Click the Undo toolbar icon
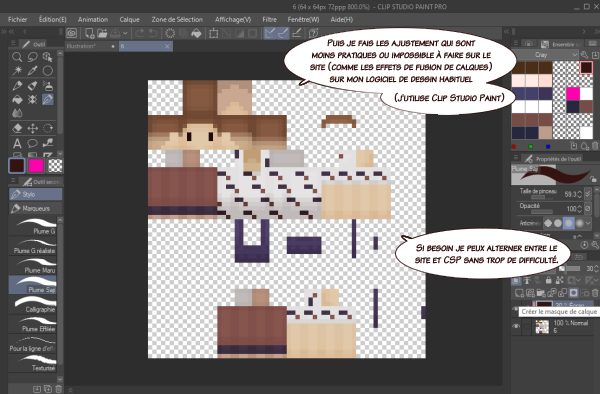Image resolution: width=600 pixels, height=394 pixels. click(x=153, y=33)
